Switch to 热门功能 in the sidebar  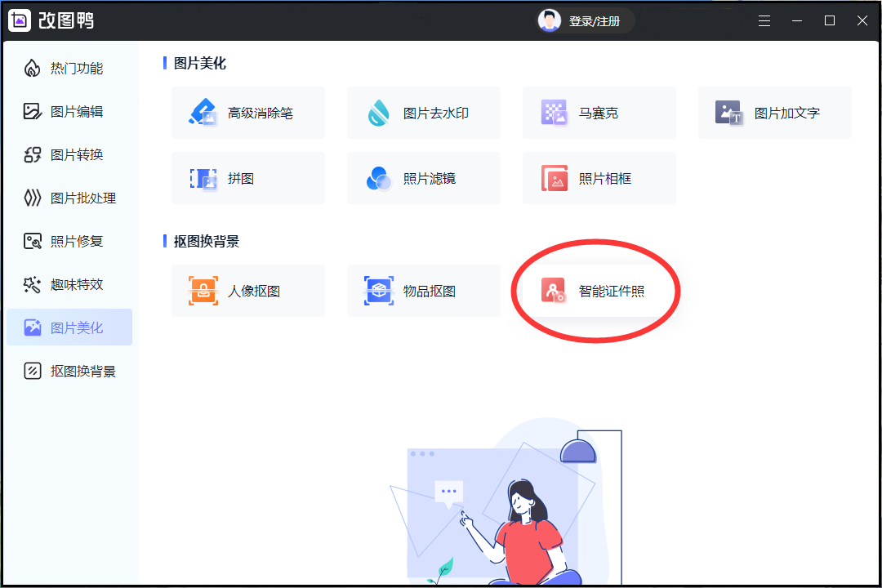point(69,69)
